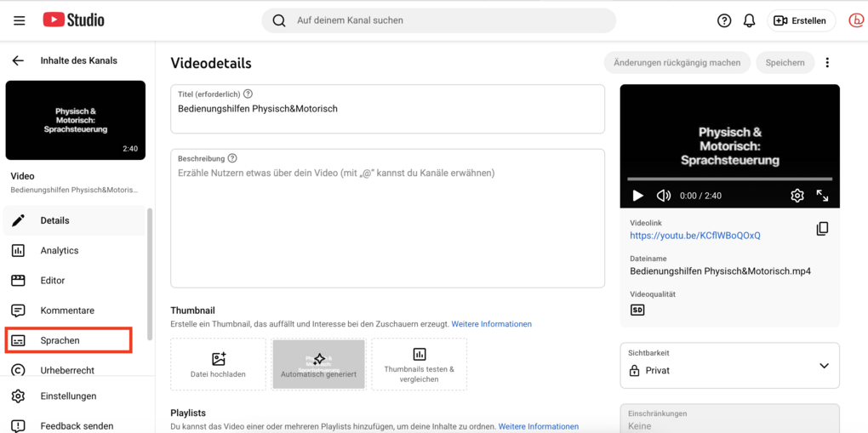Viewport: 868px width, 433px height.
Task: Expand video preview to fullscreen
Action: (x=822, y=196)
